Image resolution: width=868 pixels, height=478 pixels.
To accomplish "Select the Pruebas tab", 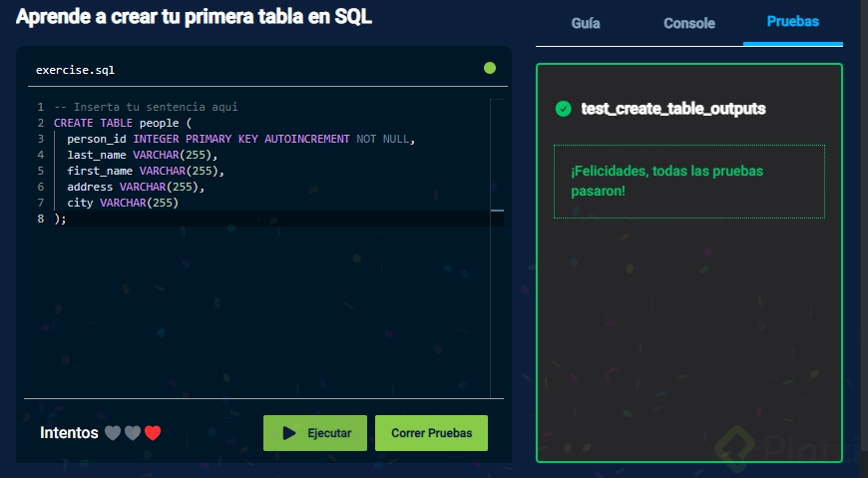I will (793, 21).
